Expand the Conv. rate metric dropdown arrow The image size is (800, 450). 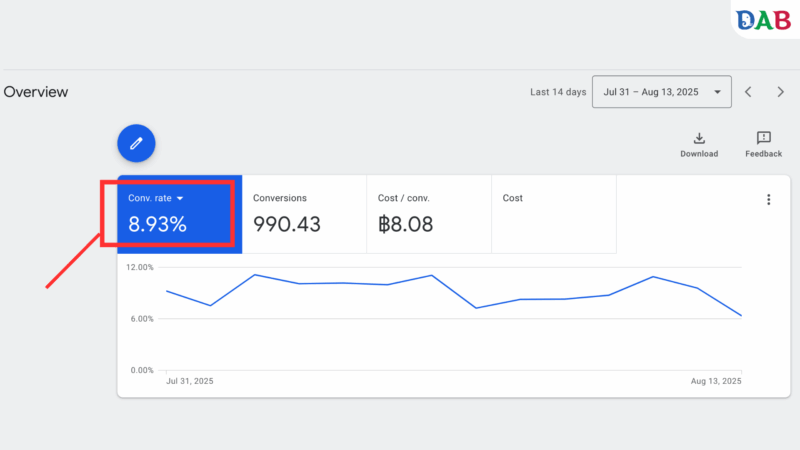180,198
